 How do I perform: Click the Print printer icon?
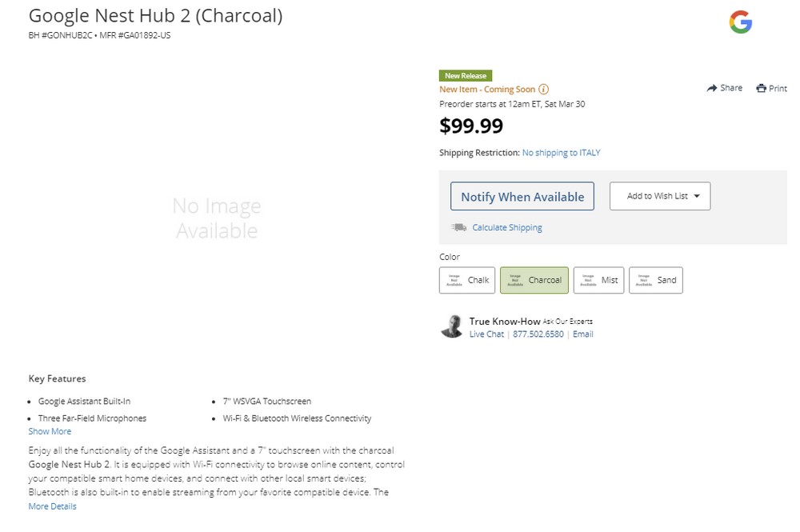762,88
